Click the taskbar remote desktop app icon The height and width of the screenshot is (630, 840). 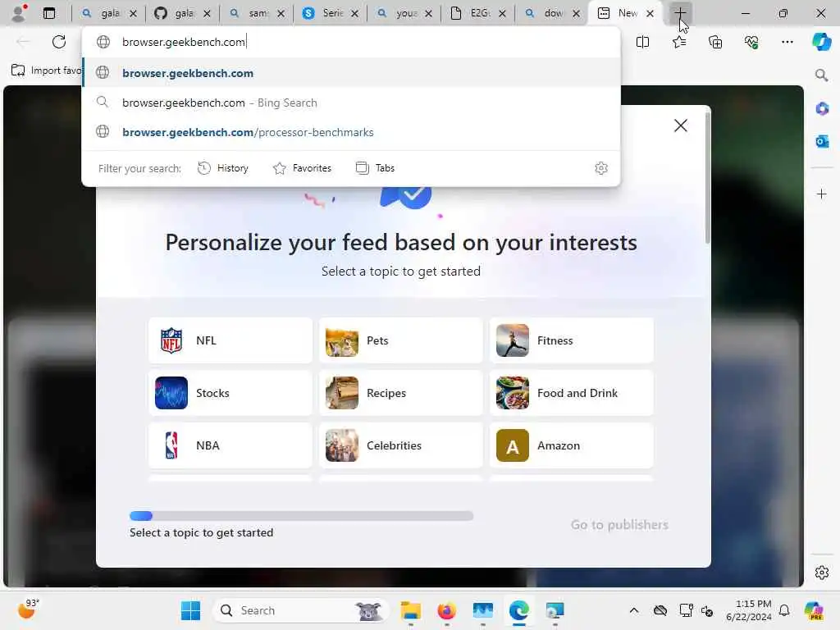coord(555,610)
